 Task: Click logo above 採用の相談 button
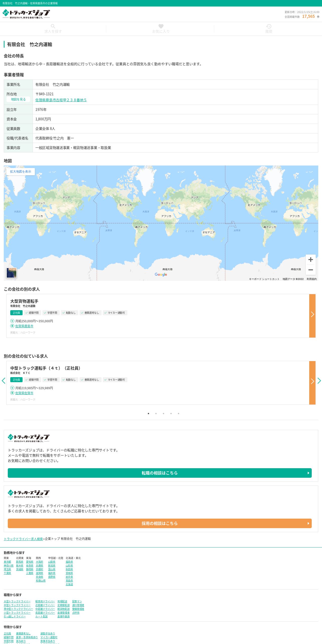29,494
